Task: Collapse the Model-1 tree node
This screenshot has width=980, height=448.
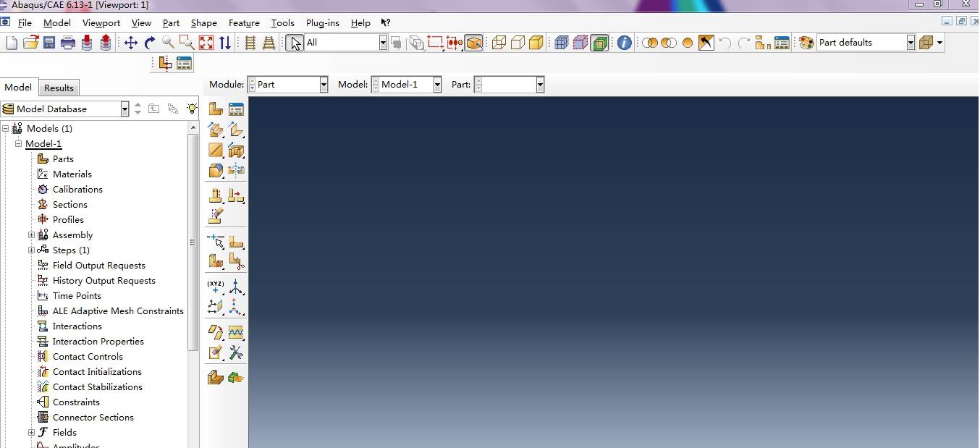Action: coord(19,144)
